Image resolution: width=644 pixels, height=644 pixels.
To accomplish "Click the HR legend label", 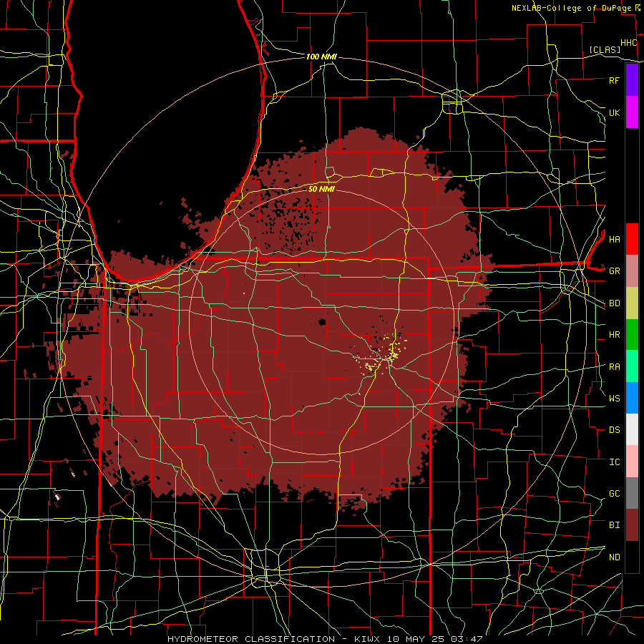I will (614, 335).
